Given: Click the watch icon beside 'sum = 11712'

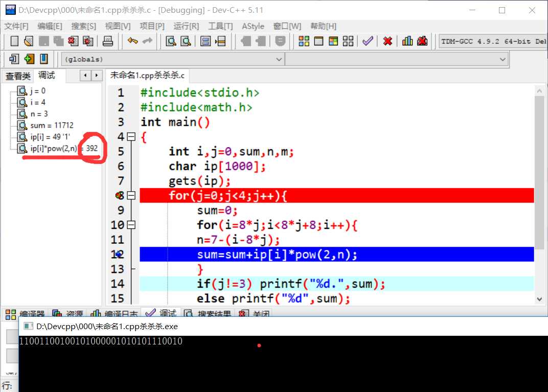Looking at the screenshot, I should click(22, 125).
